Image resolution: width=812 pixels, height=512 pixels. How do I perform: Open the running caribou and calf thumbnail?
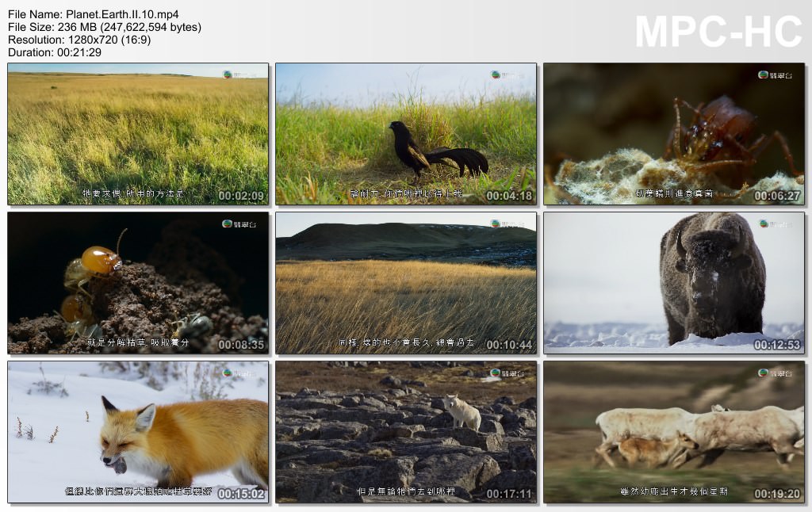674,432
